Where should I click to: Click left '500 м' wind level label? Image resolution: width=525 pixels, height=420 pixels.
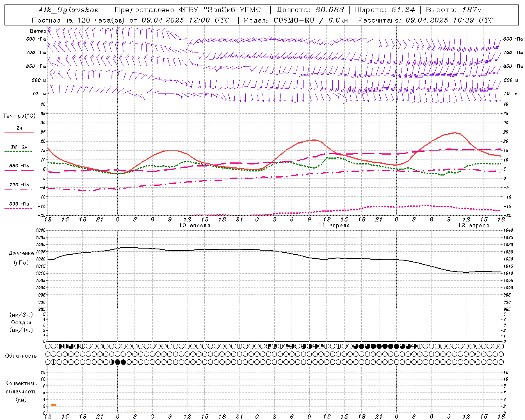point(39,80)
